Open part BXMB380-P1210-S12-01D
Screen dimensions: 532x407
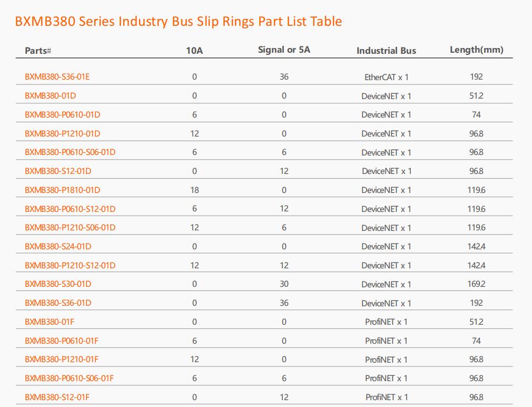70,266
